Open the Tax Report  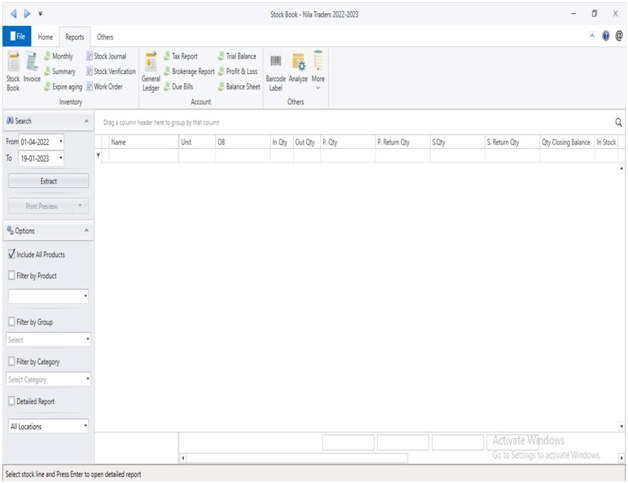point(181,56)
